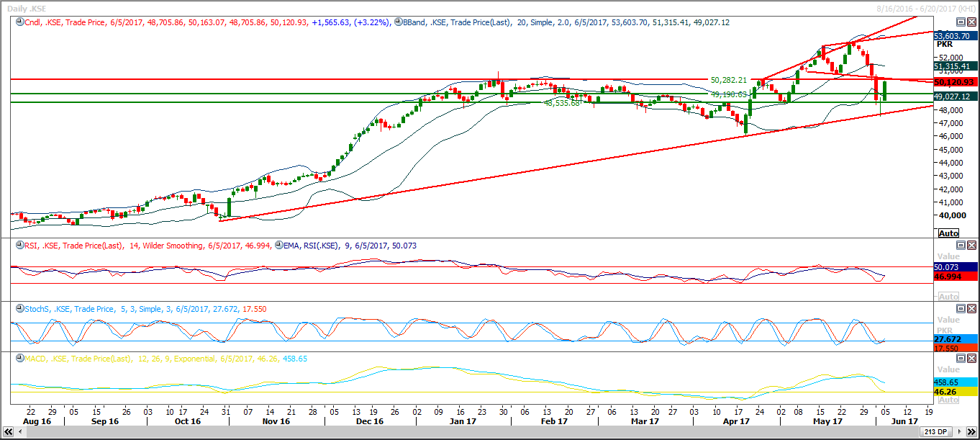Click the clock icon before EMA, RSI(.KSE)
Viewport: 980px width, 440px height.
(x=278, y=246)
